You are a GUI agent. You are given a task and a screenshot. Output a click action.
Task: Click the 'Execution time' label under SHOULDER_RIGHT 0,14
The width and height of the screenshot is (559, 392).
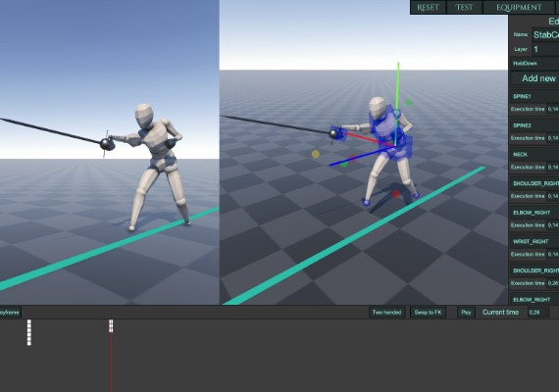tap(528, 196)
